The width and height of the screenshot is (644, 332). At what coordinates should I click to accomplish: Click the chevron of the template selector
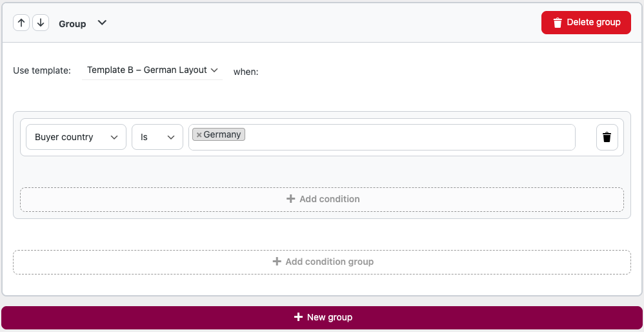tap(214, 70)
